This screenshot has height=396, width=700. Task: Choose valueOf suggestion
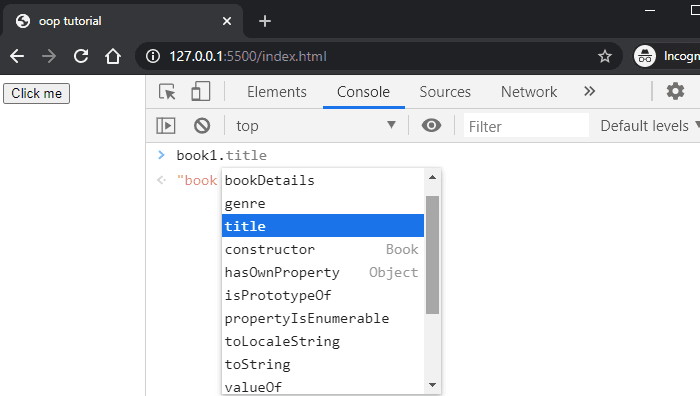click(323, 387)
